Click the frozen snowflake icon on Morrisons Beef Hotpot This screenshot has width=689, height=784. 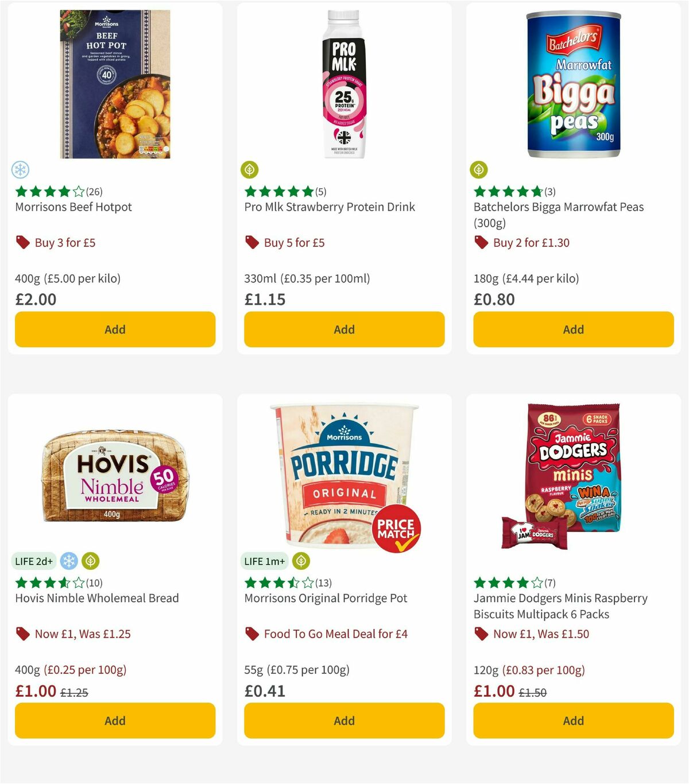point(21,170)
